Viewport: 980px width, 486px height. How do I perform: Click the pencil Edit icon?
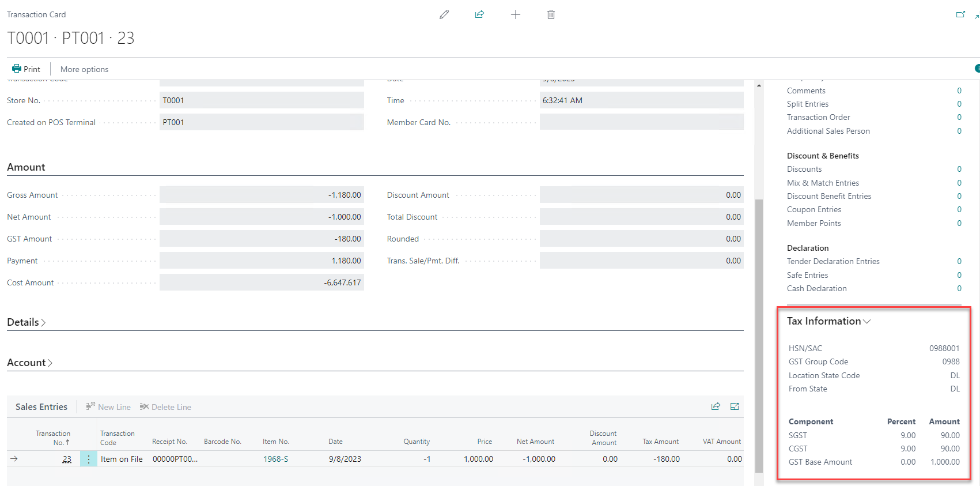444,14
